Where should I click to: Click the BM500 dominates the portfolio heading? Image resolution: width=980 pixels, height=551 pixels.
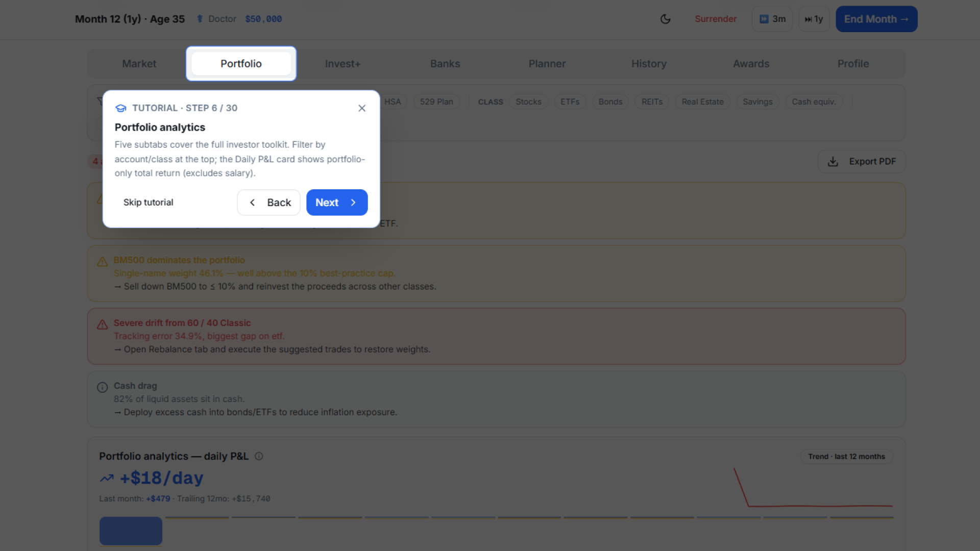tap(179, 260)
